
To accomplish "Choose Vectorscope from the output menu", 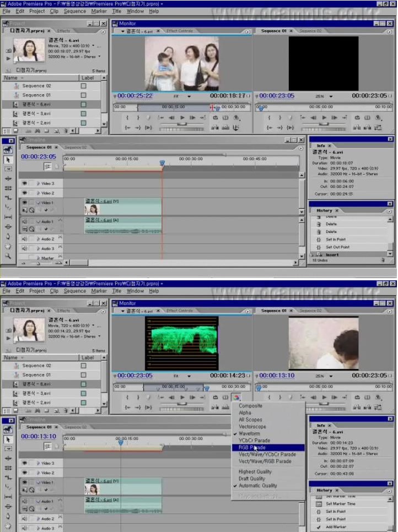I will click(252, 426).
